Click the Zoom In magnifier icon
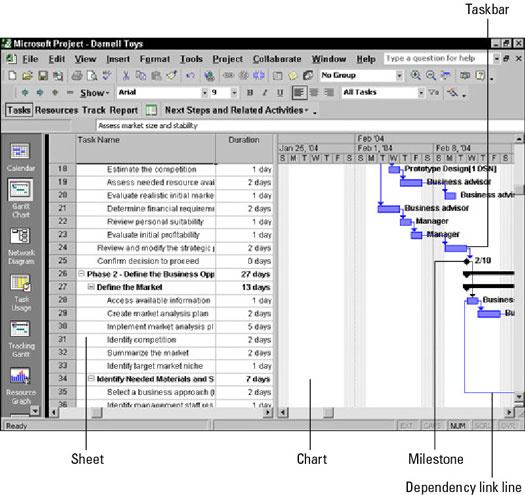Image resolution: width=525 pixels, height=495 pixels. tap(416, 75)
